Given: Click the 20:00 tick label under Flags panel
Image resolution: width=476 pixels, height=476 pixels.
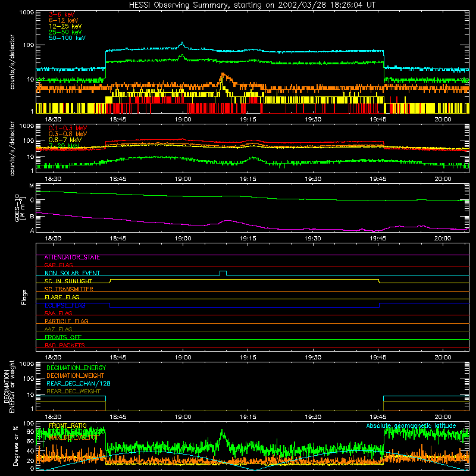Looking at the screenshot, I should click(x=443, y=358).
